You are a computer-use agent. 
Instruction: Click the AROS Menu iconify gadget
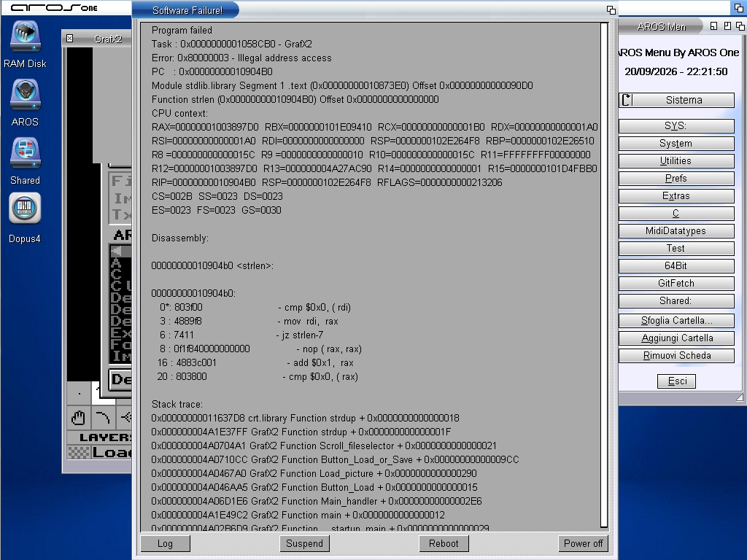[713, 26]
